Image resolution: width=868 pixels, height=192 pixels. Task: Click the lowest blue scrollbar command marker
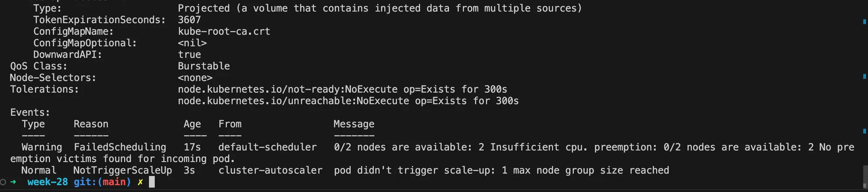pyautogui.click(x=864, y=131)
